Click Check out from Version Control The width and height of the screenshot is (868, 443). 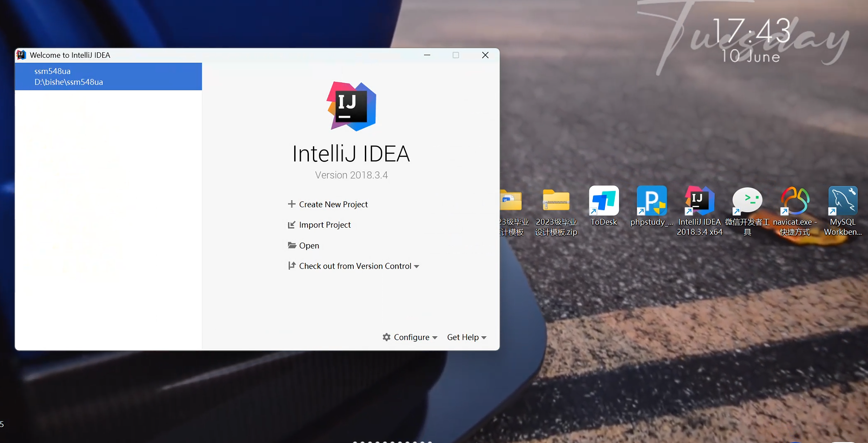click(355, 266)
